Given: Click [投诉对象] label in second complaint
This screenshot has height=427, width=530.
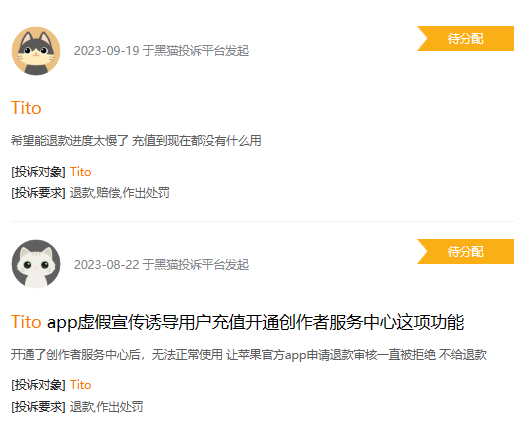Looking at the screenshot, I should (x=38, y=385).
